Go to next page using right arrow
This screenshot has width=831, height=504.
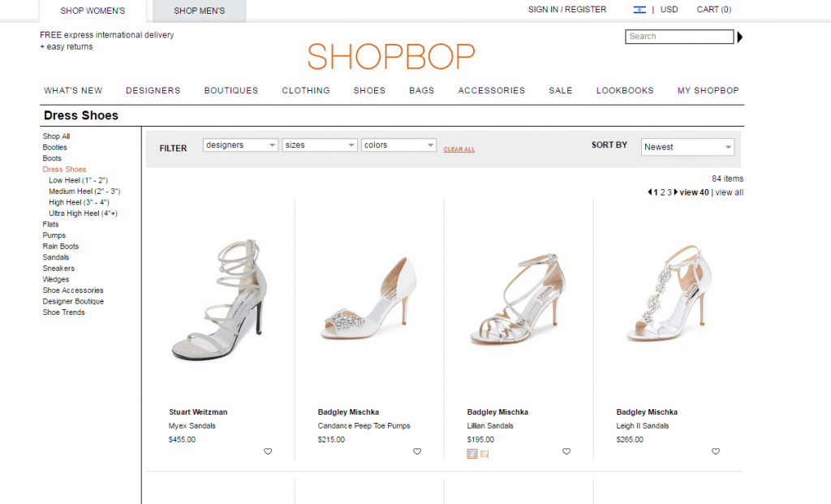coord(676,192)
